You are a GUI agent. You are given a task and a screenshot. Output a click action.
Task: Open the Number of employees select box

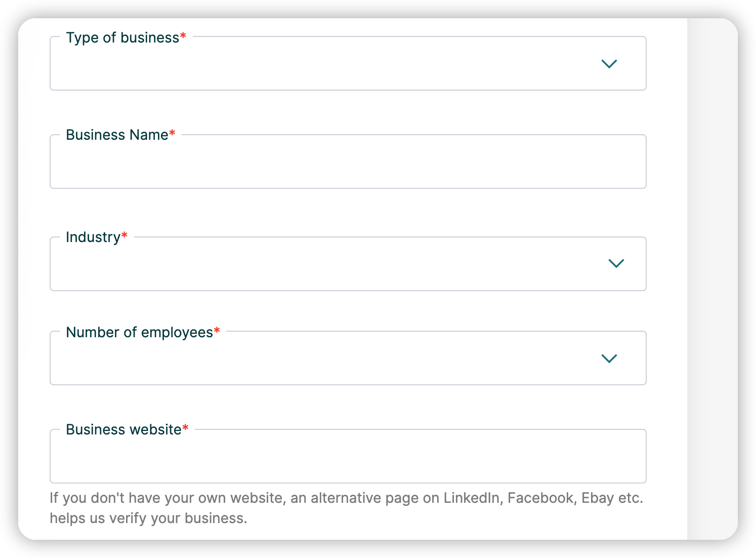(324, 360)
